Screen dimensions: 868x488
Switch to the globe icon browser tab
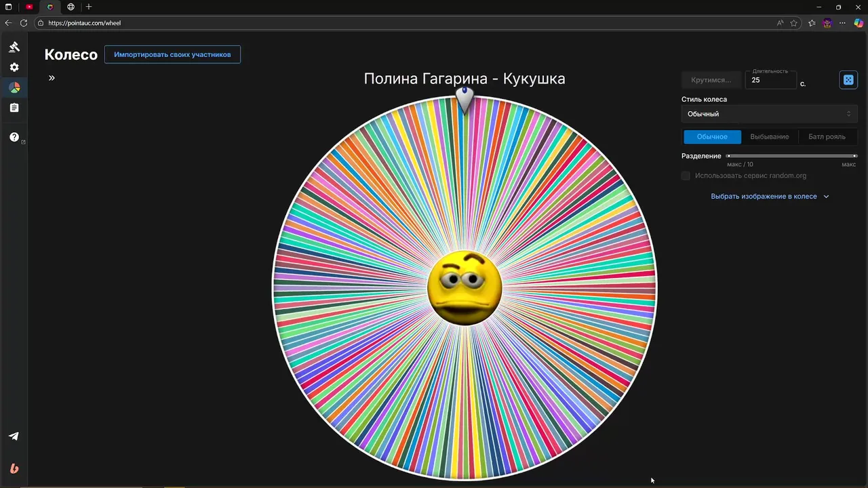click(71, 7)
